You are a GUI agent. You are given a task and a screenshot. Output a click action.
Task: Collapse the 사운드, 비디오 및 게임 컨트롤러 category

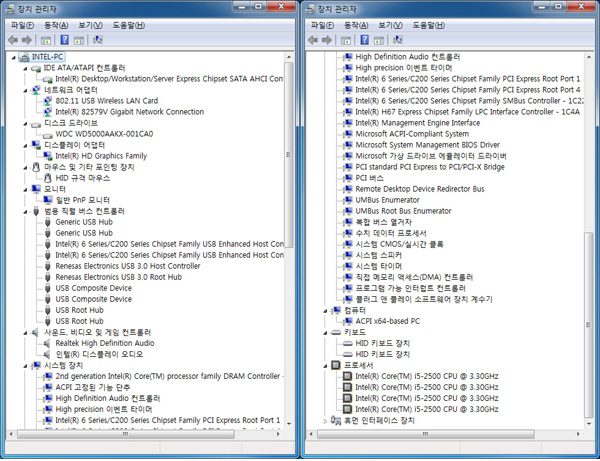pyautogui.click(x=25, y=334)
